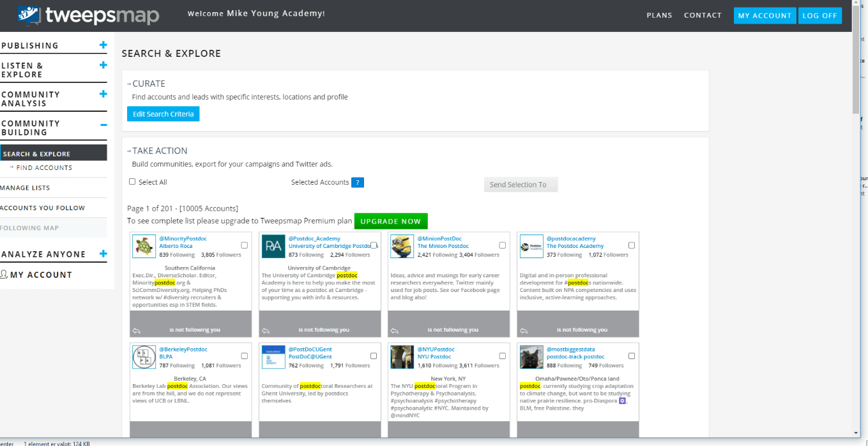Image resolution: width=868 pixels, height=446 pixels.
Task: Collapse the Community Building minus icon
Action: (103, 125)
